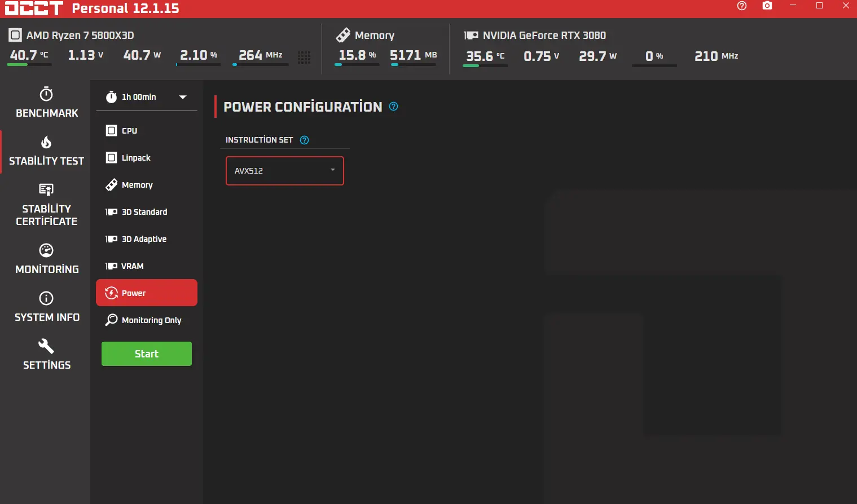Click the AMD Ryzen CPU chip icon
Image resolution: width=857 pixels, height=504 pixels.
coord(15,35)
